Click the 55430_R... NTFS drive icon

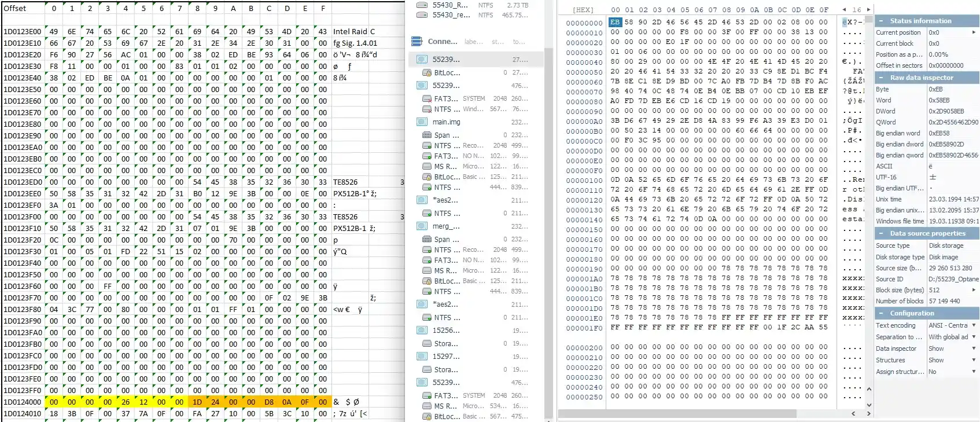[422, 5]
